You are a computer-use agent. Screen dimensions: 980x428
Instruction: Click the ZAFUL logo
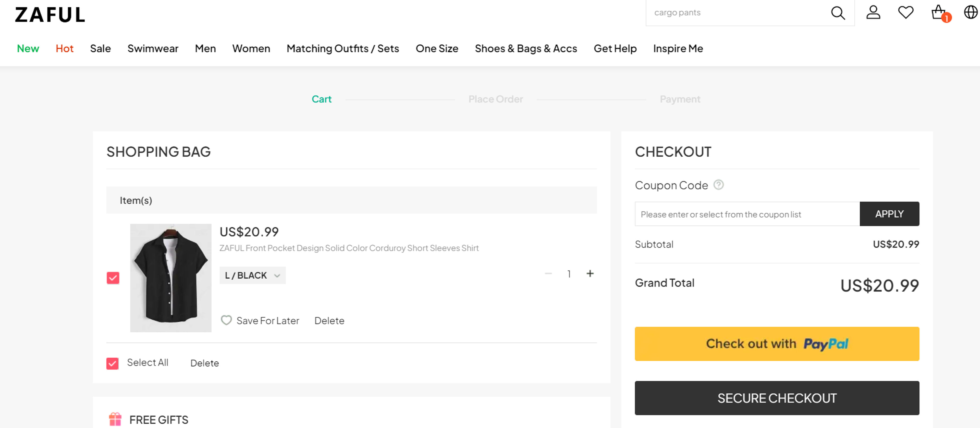tap(50, 15)
